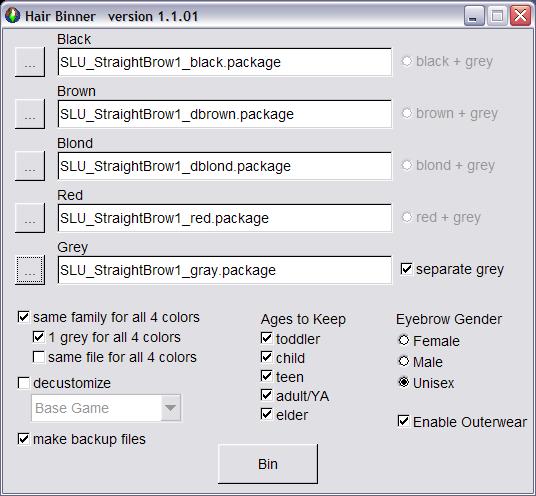This screenshot has height=496, width=536.
Task: Open file browser for Red package
Action: (30, 218)
